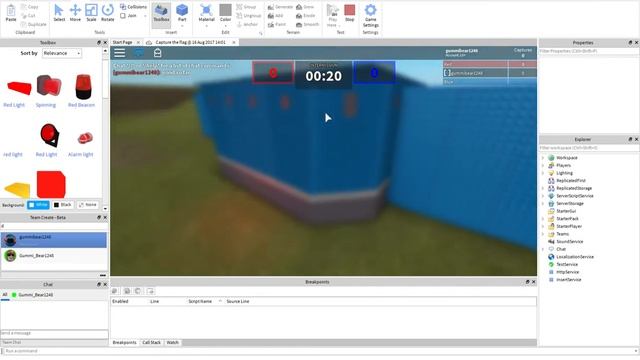This screenshot has width=640, height=360.
Task: Open the in-game chat bubble icon
Action: click(139, 53)
